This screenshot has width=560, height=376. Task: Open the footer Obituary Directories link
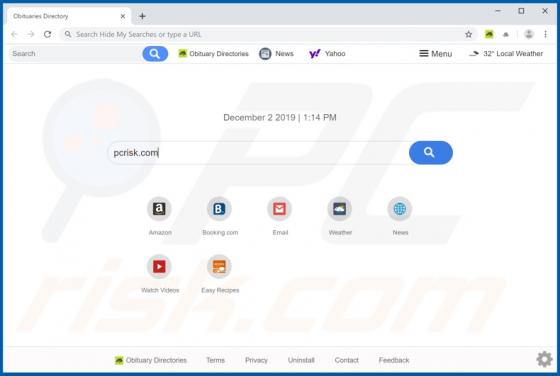[151, 360]
